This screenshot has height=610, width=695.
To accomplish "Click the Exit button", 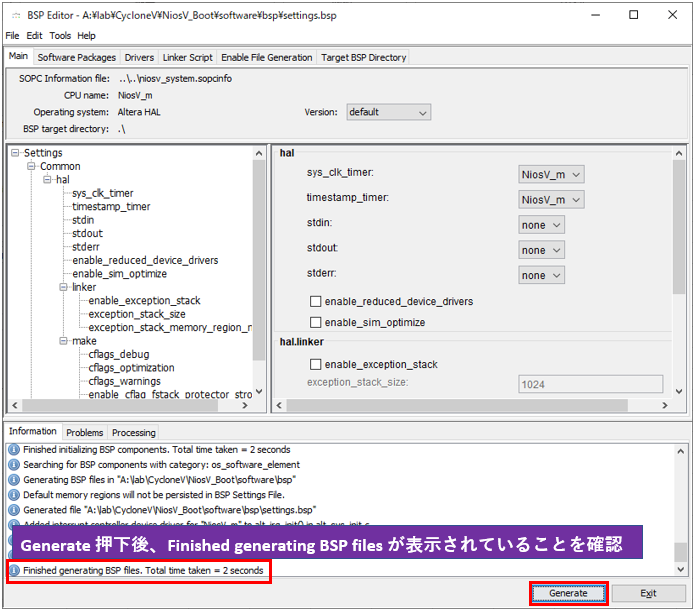I will [x=648, y=593].
